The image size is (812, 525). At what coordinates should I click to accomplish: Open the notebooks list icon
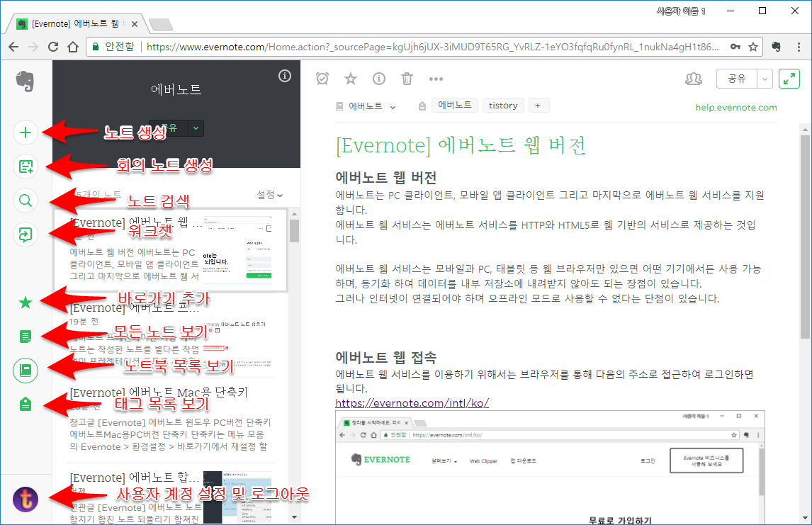[x=26, y=370]
